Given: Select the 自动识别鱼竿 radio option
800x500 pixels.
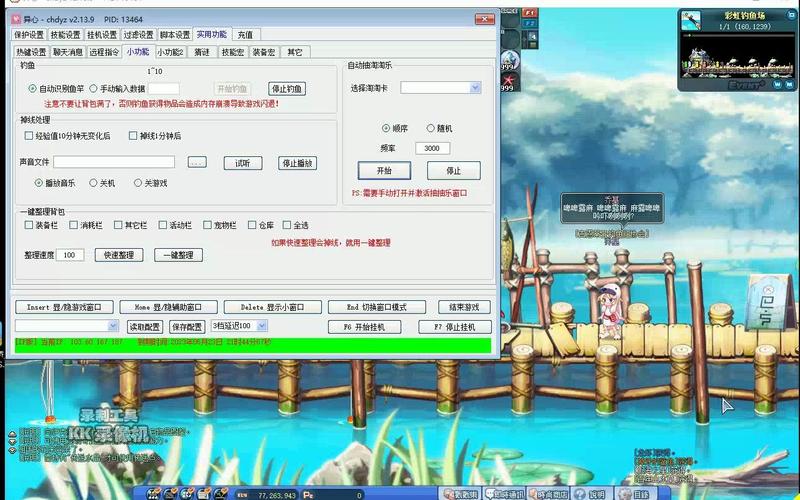Looking at the screenshot, I should pyautogui.click(x=56, y=89).
